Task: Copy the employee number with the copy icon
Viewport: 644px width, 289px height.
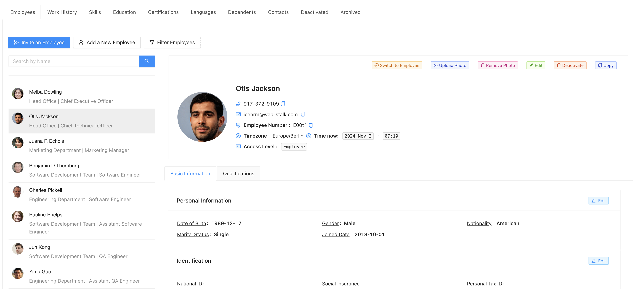Action: point(311,125)
